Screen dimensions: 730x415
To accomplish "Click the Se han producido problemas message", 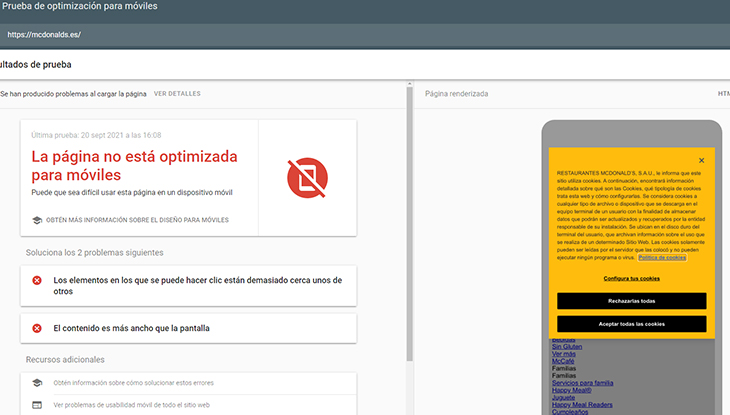I will 73,94.
